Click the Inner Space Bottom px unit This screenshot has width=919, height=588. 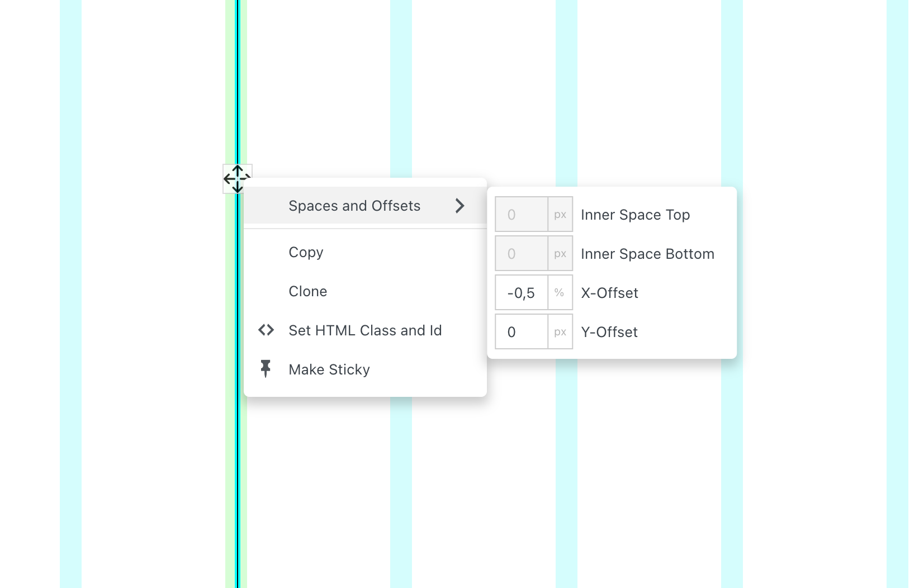(x=560, y=254)
